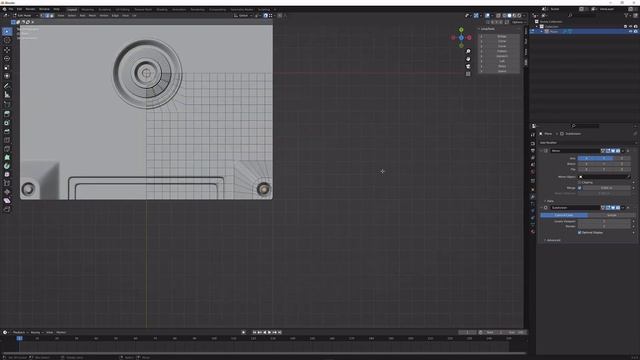This screenshot has width=640, height=360.
Task: Switch to the Modeling workspace tab
Action: (87, 9)
